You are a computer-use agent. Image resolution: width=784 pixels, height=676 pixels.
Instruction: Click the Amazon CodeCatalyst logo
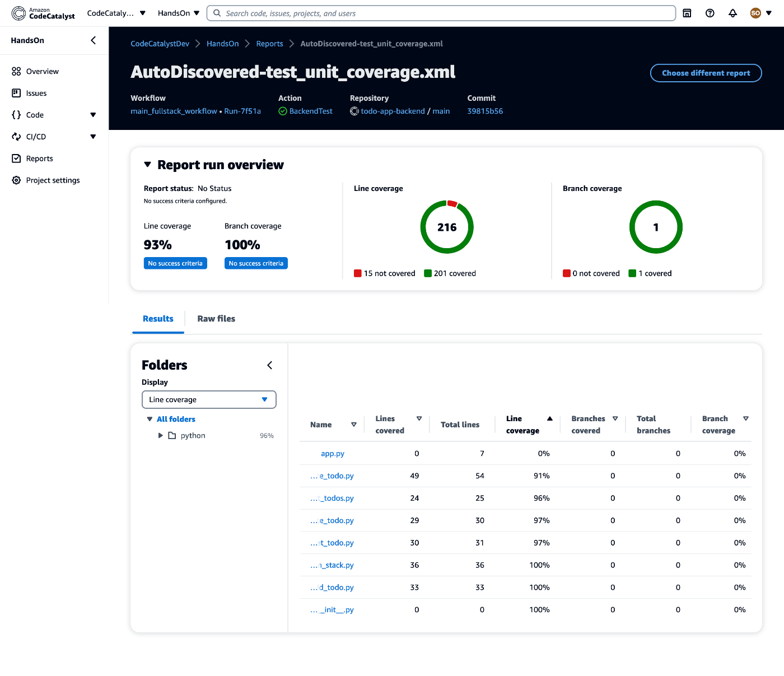pyautogui.click(x=43, y=13)
